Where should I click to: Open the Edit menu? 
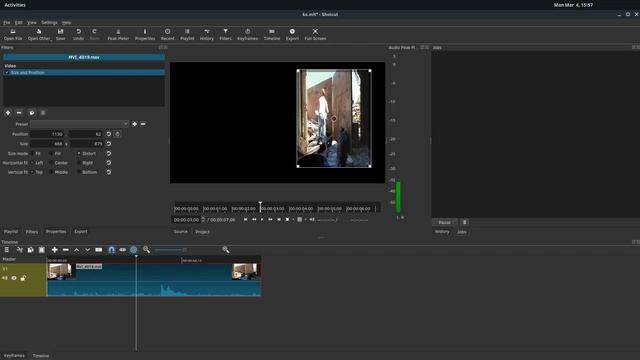point(19,22)
